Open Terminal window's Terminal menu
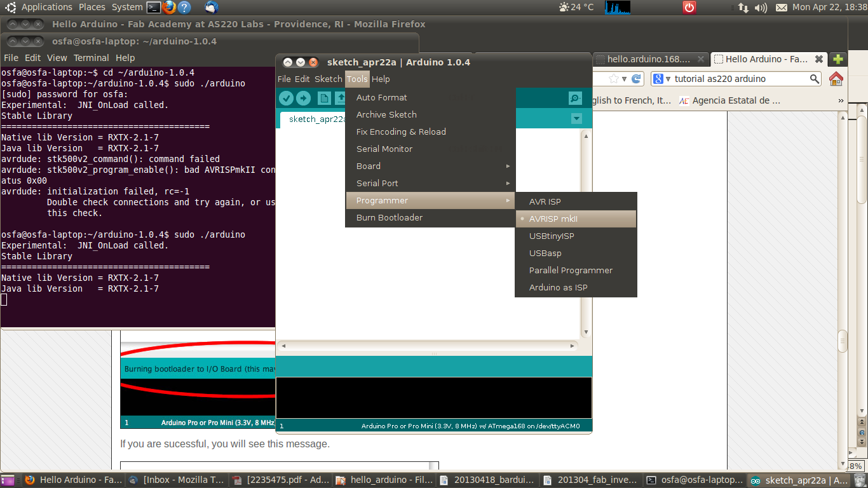The image size is (868, 488). click(92, 58)
